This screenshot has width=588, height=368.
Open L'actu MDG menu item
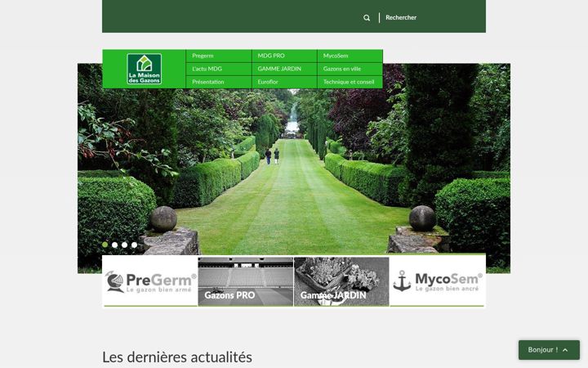pos(219,69)
